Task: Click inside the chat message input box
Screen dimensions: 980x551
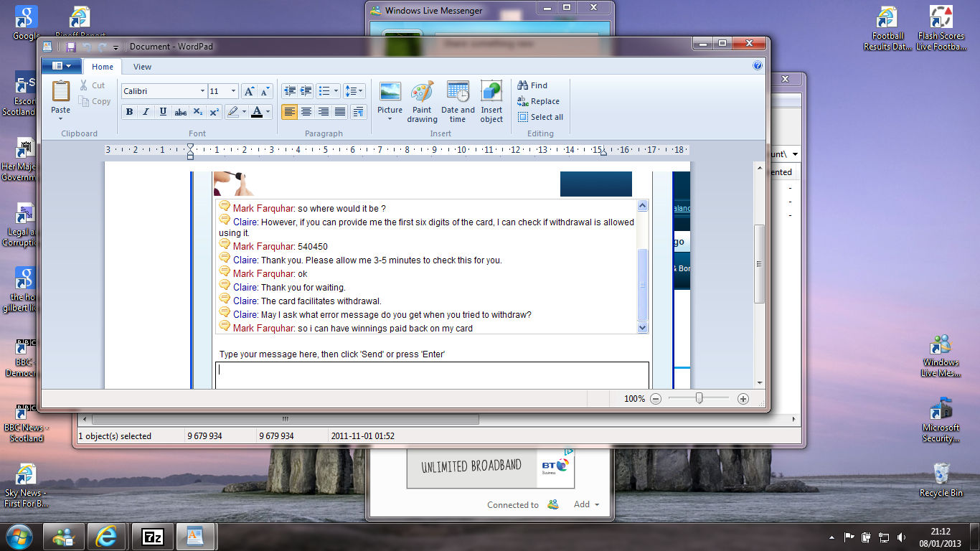Action: [x=432, y=375]
